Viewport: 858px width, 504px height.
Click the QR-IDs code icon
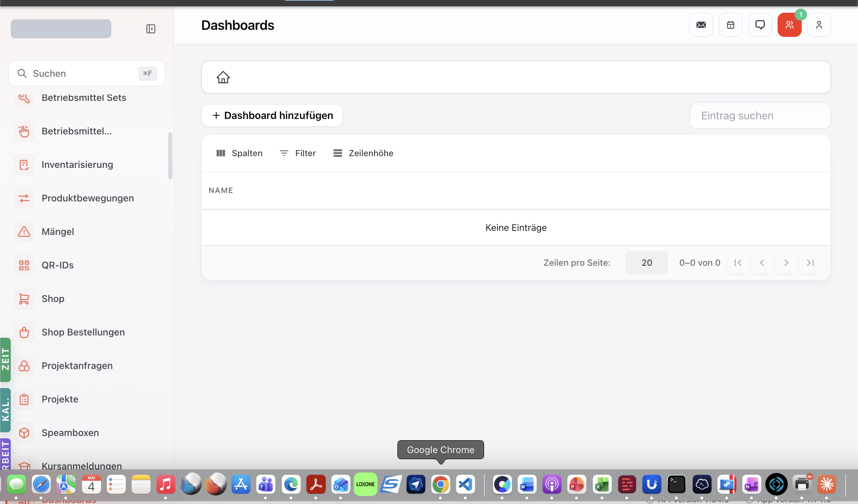point(24,265)
